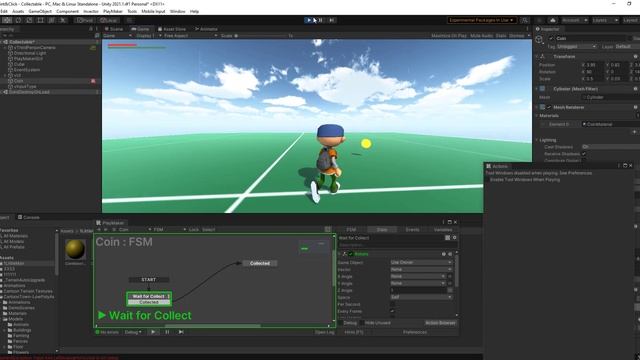Open the Window menu
The image size is (640, 360).
178,11
